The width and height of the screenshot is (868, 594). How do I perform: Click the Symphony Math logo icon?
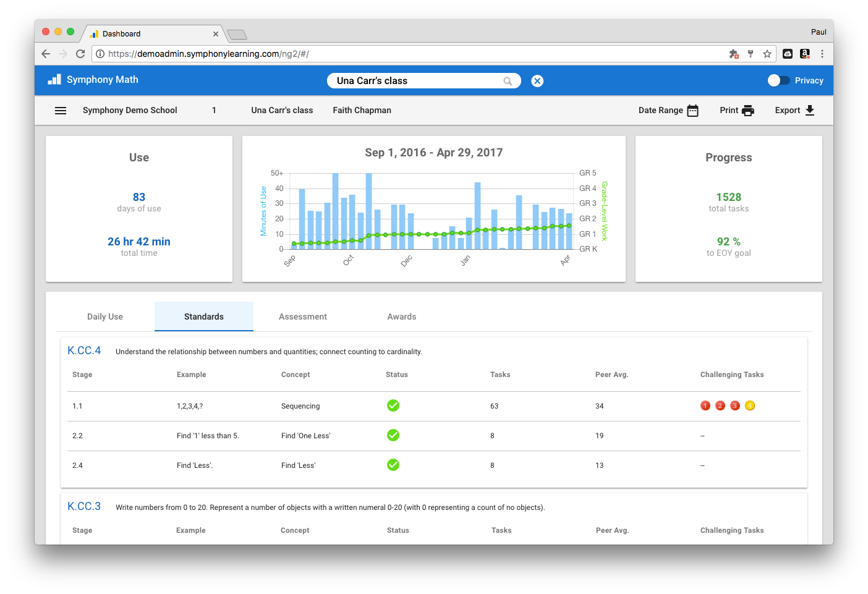click(54, 80)
